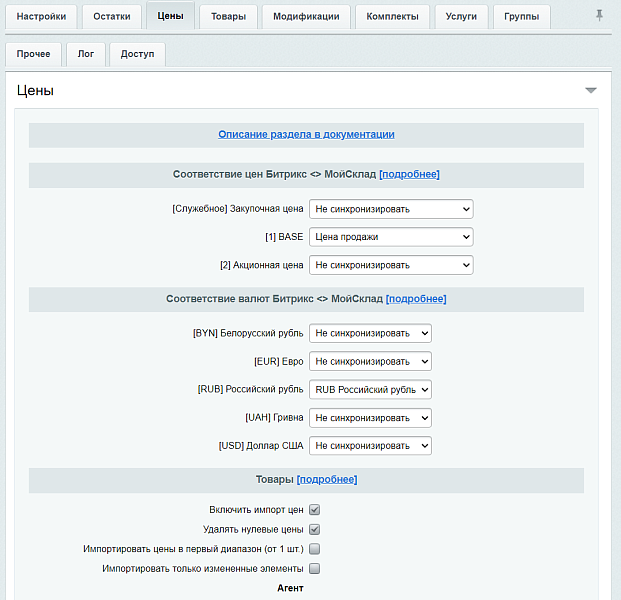Screen dimensions: 621x600
Task: Switch to the Настройки tab
Action: (41, 16)
